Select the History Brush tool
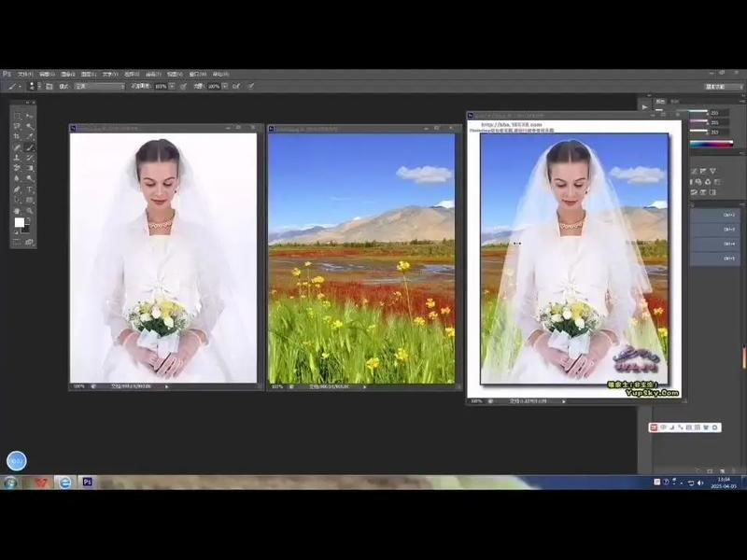Screen dimensions: 747x560 pos(30,157)
